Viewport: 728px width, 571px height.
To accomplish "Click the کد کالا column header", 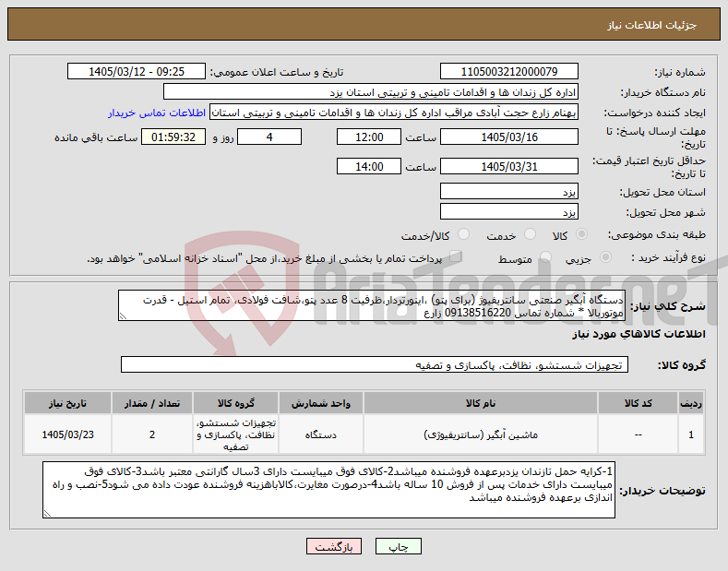I will pyautogui.click(x=638, y=403).
